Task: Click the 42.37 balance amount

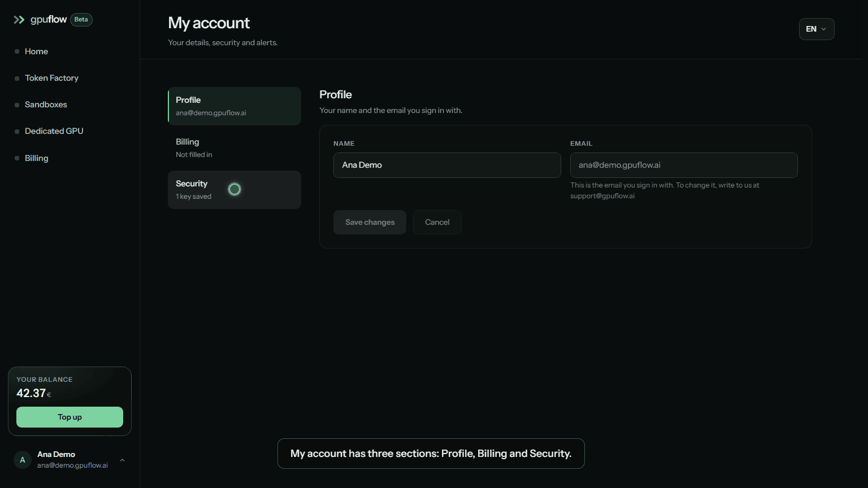Action: (x=31, y=393)
